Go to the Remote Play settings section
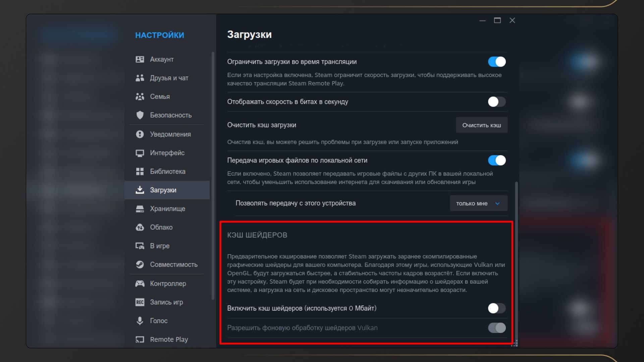 (x=169, y=339)
